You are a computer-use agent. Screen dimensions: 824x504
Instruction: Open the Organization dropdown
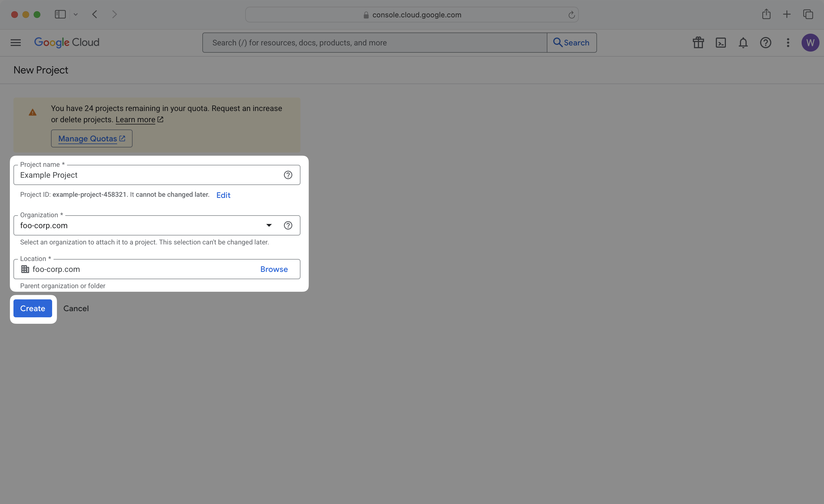click(x=269, y=225)
